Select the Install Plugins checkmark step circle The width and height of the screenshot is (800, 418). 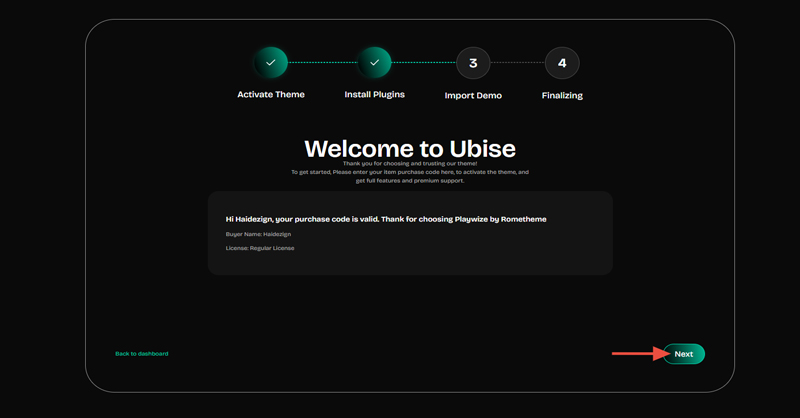point(374,62)
